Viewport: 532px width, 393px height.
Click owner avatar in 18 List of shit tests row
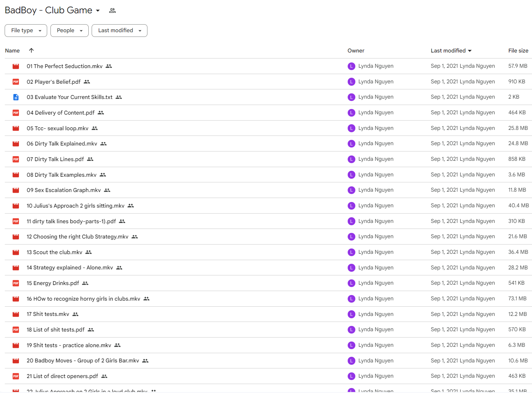pos(351,330)
